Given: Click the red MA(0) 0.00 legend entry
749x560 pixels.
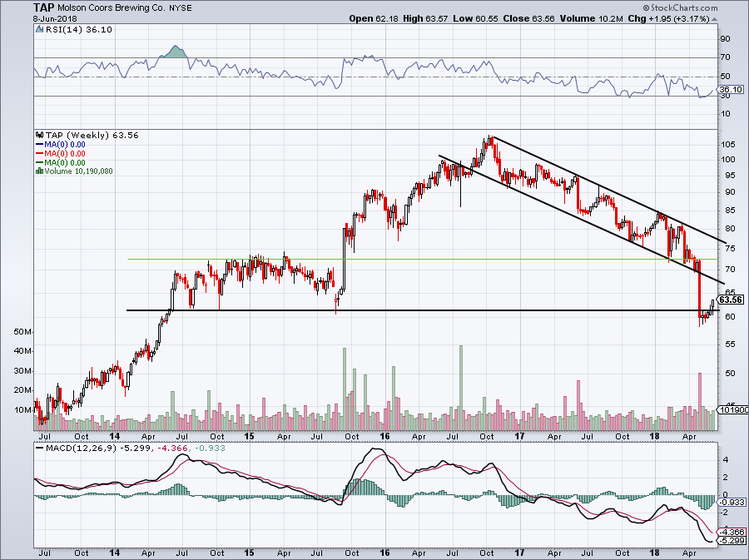Looking at the screenshot, I should 61,154.
